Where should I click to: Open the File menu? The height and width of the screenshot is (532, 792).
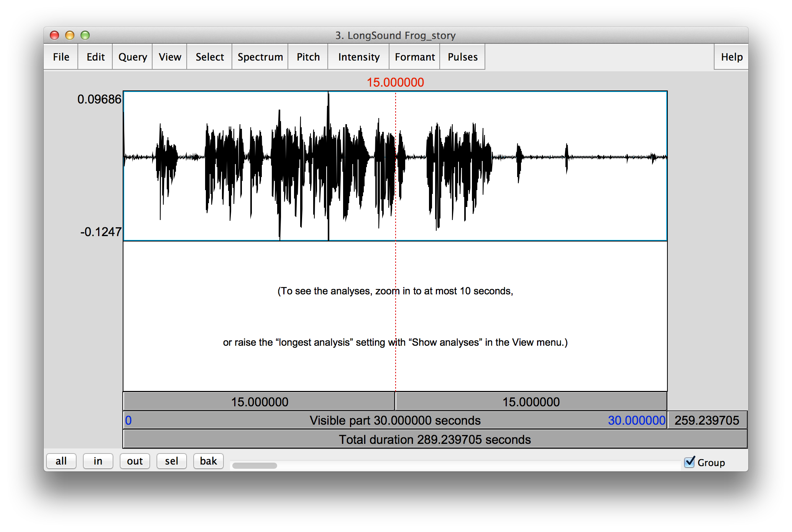pos(61,57)
